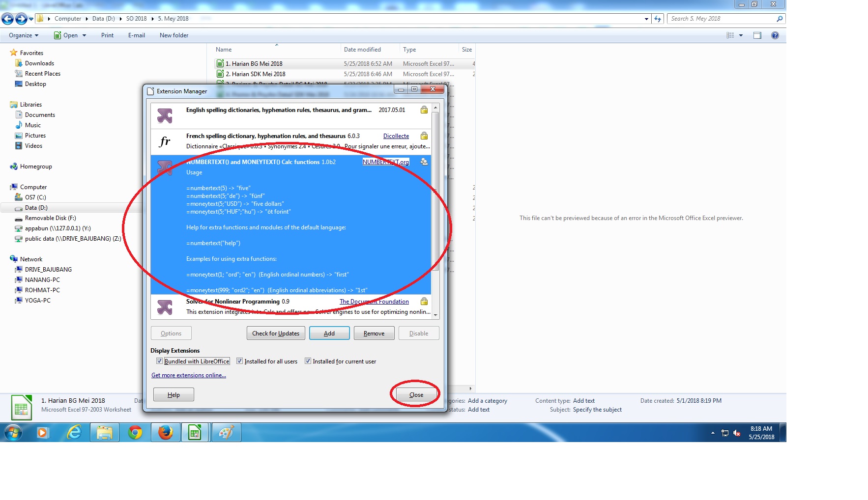Open The Document Foundation link
Screen dimensions: 868x500
click(374, 302)
